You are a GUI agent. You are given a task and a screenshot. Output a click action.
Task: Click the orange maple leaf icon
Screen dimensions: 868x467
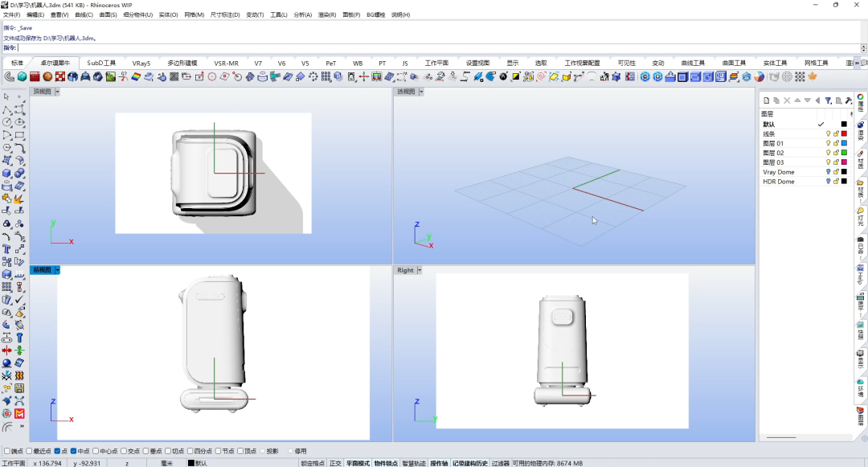[x=813, y=77]
